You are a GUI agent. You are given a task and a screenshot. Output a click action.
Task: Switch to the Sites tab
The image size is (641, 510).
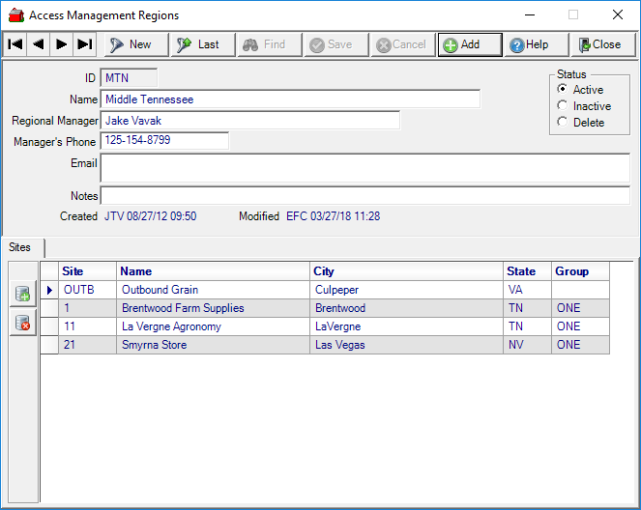(x=21, y=247)
